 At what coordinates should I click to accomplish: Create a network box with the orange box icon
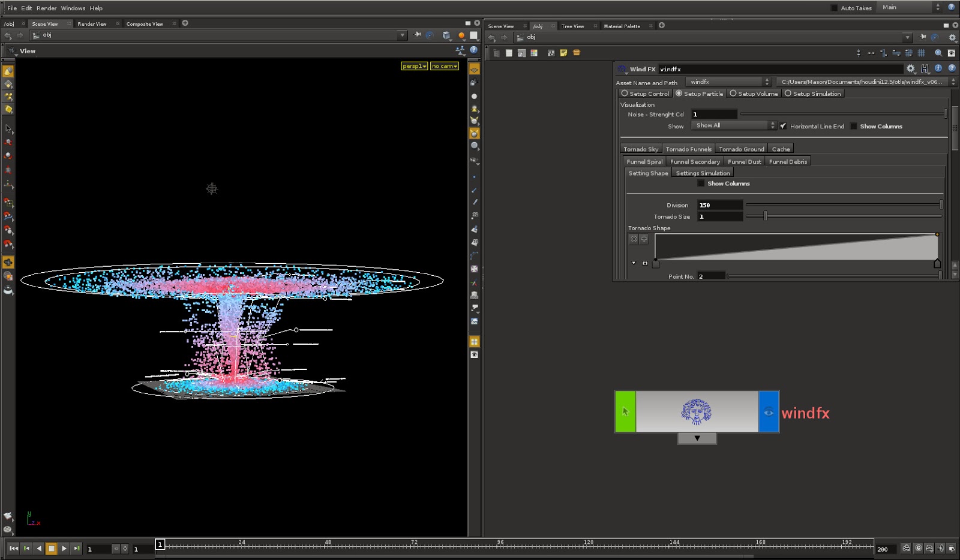tap(577, 53)
